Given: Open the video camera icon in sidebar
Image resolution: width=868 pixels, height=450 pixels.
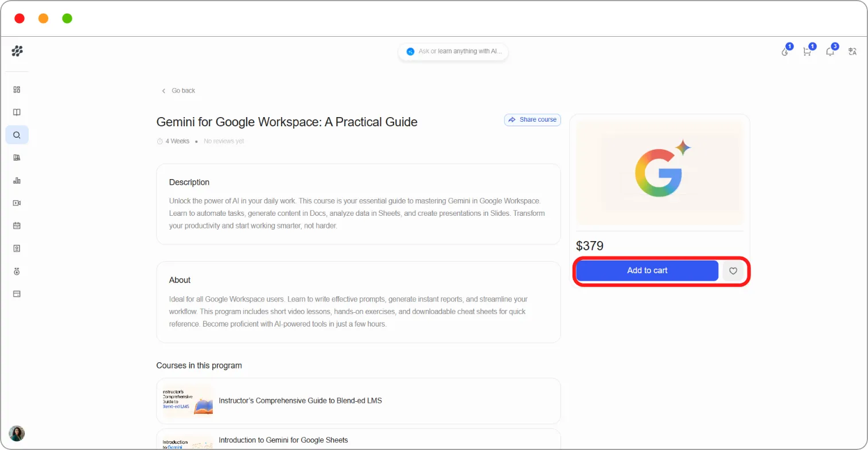Looking at the screenshot, I should pos(17,203).
